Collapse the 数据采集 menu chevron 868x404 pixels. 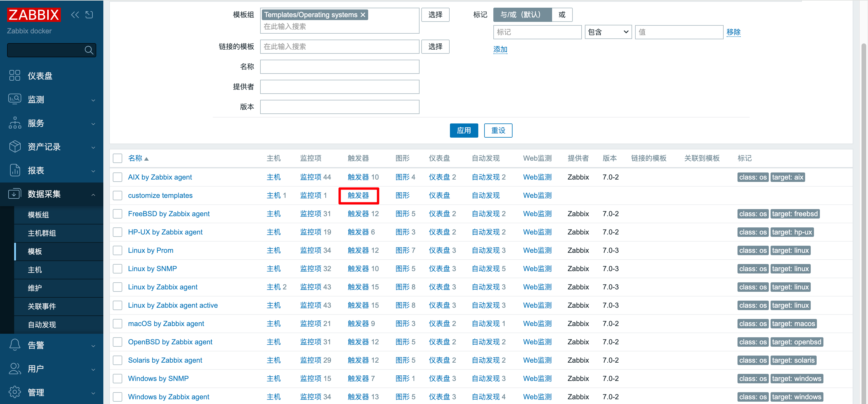coord(93,195)
